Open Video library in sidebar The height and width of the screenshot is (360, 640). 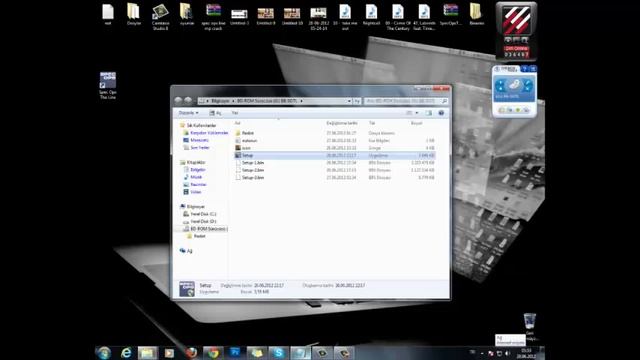192,192
